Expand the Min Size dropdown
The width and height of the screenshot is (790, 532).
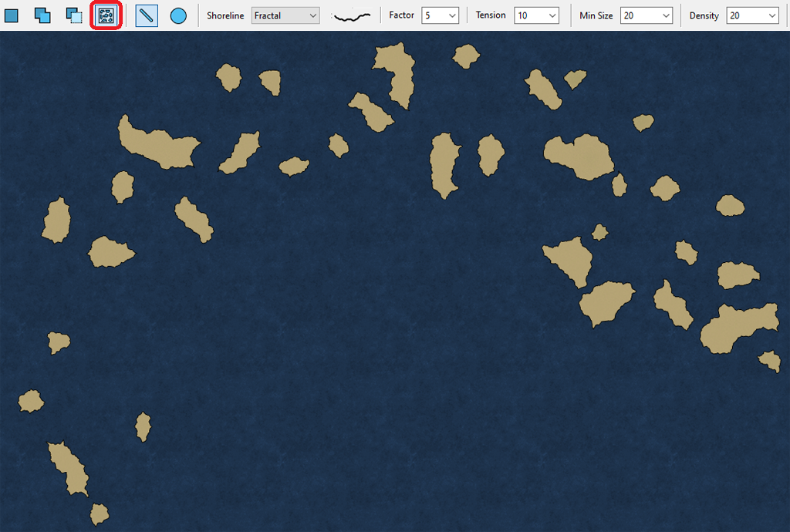(x=646, y=15)
